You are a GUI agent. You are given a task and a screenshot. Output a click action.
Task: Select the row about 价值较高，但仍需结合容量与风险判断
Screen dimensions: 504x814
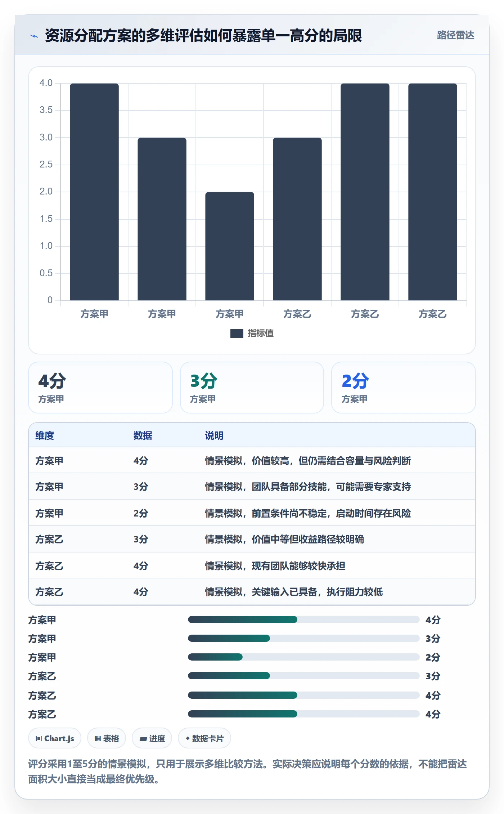(252, 460)
